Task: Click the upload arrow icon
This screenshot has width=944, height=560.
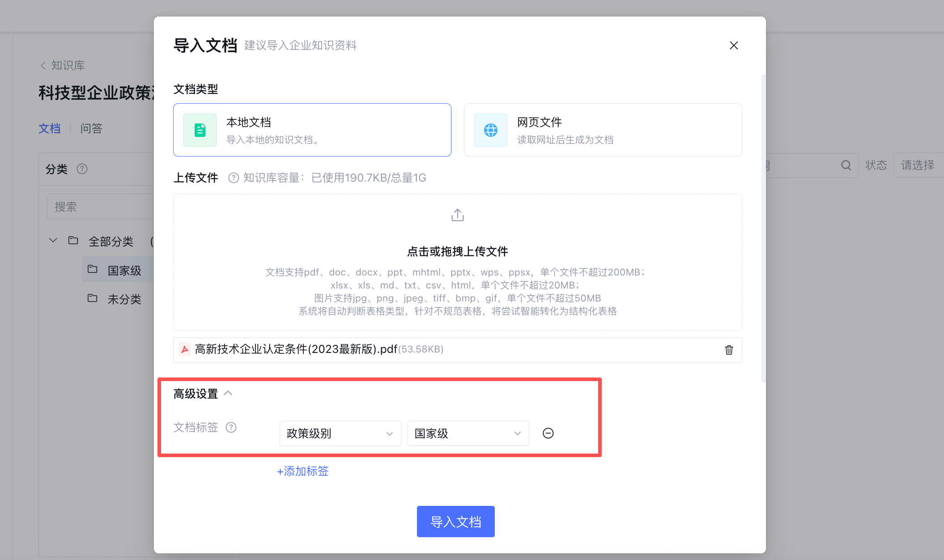Action: [x=457, y=215]
